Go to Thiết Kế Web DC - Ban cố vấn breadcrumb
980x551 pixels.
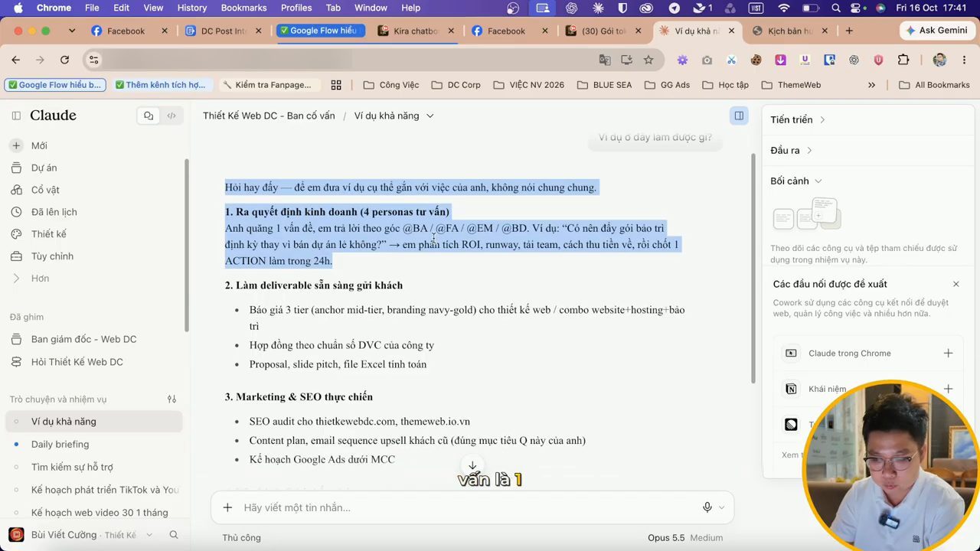(269, 116)
